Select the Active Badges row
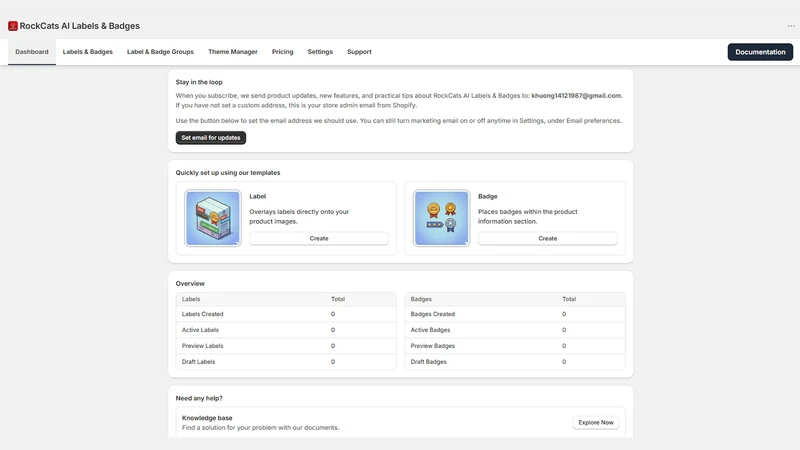 pyautogui.click(x=515, y=330)
